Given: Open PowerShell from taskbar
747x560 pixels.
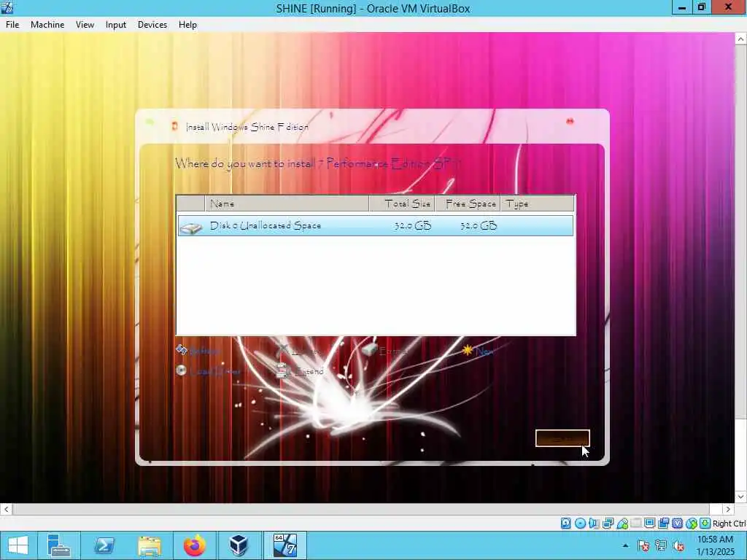Looking at the screenshot, I should [x=104, y=545].
